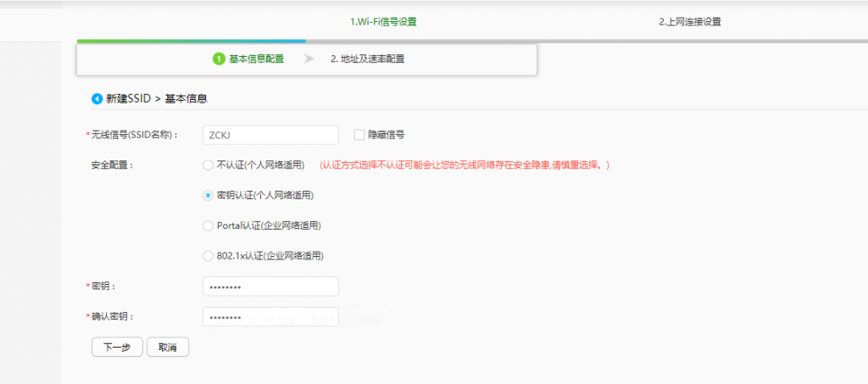
Task: Click the green step 1 circle icon
Action: tap(219, 58)
